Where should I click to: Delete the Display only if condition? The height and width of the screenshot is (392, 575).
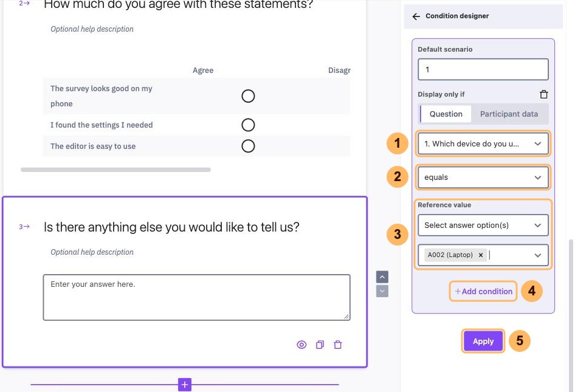point(544,94)
